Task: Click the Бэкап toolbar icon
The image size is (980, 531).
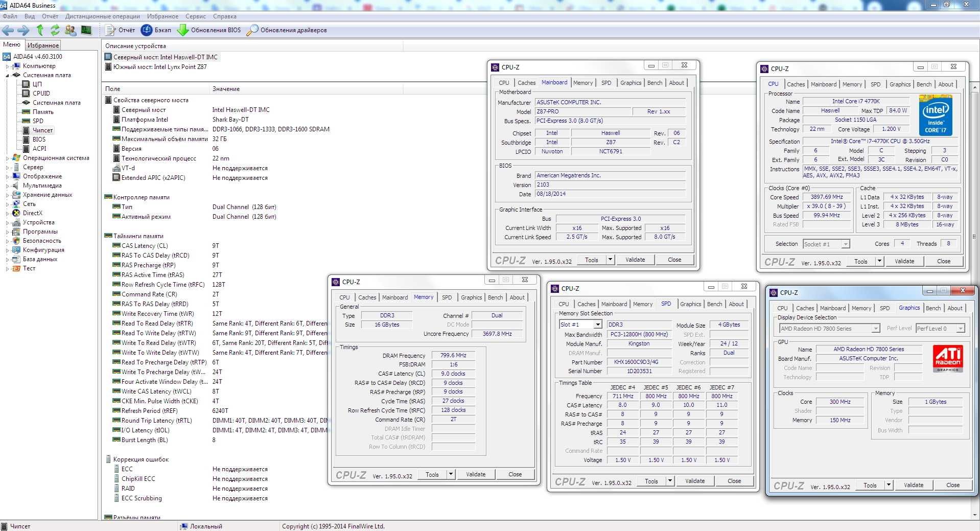Action: click(x=146, y=30)
